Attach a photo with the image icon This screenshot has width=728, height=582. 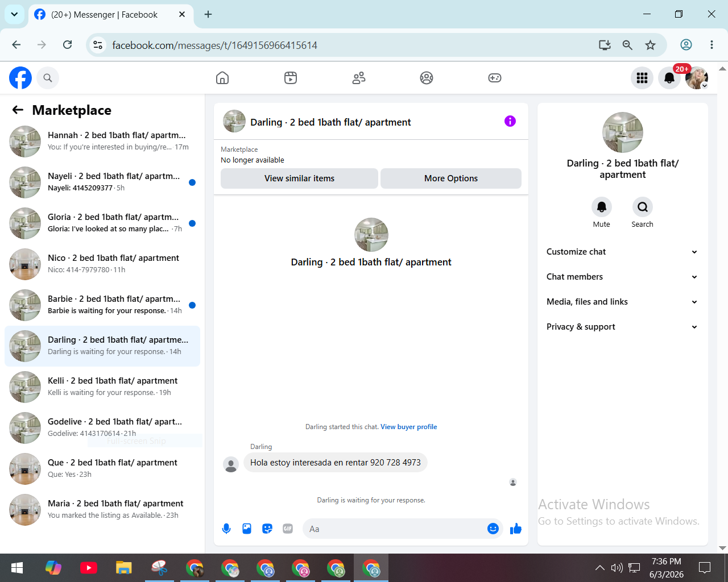click(247, 529)
